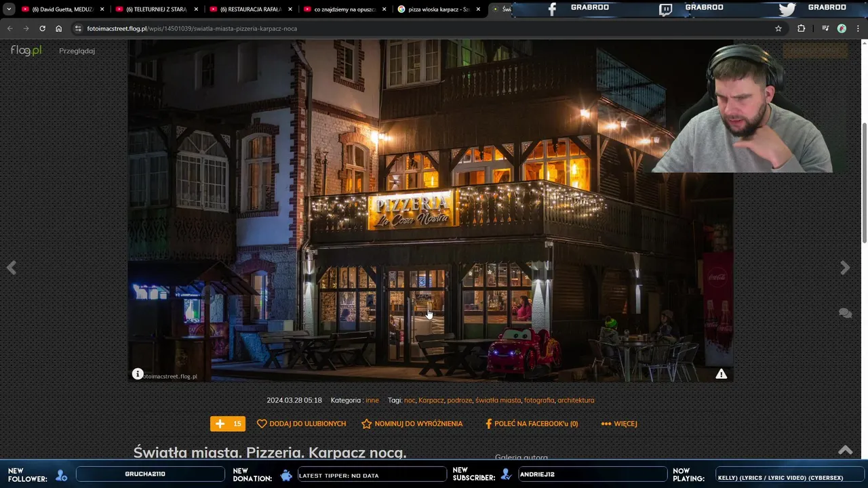The height and width of the screenshot is (488, 868).
Task: Go back with browser back arrow
Action: coord(9,28)
